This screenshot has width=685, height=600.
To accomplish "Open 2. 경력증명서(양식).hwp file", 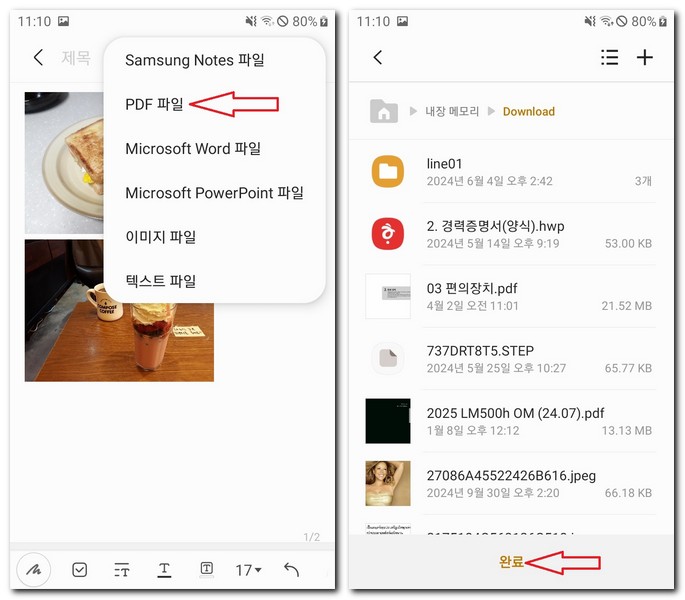I will tap(510, 234).
